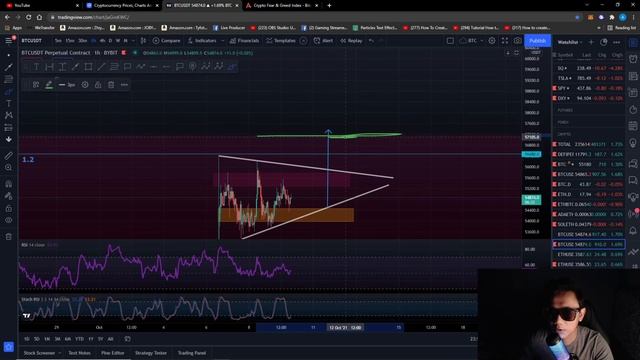640x360 pixels.
Task: Select the DXY row in the watchlist
Action: pos(589,98)
